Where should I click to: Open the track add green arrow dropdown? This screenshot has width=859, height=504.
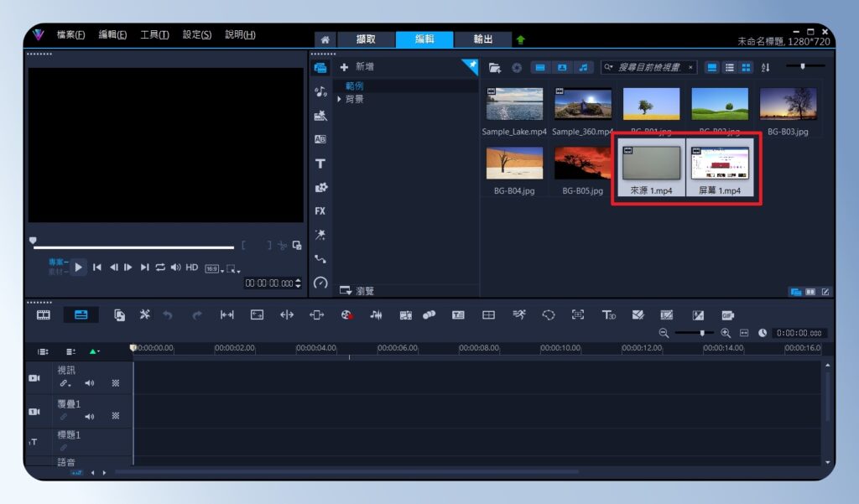pos(94,351)
